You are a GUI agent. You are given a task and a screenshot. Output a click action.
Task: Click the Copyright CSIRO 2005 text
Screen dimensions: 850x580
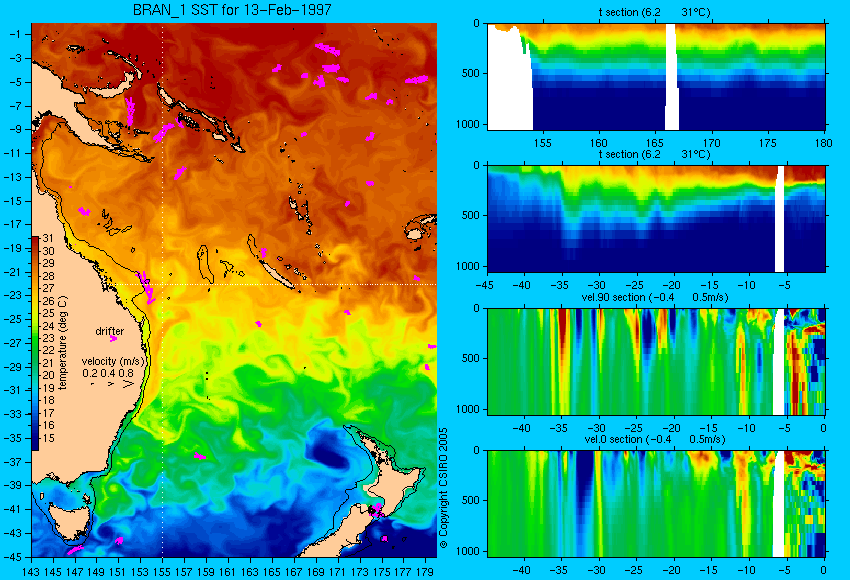(443, 488)
